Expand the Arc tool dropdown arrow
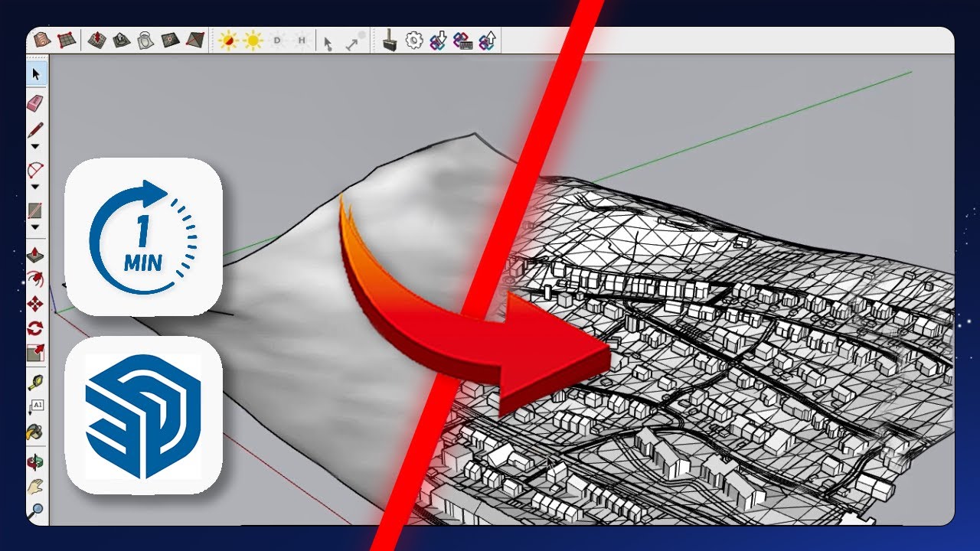The width and height of the screenshot is (980, 551). point(35,186)
